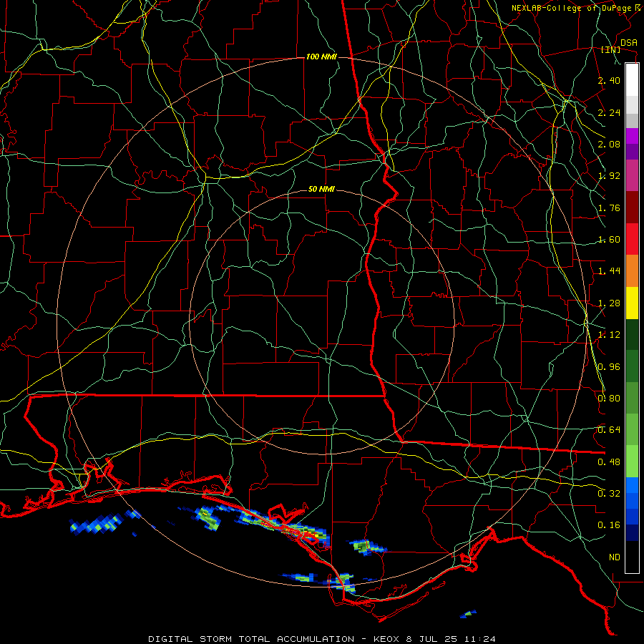Viewport: 644px width, 644px height.
Task: Click the 1.76 legend value
Action: pyautogui.click(x=609, y=208)
